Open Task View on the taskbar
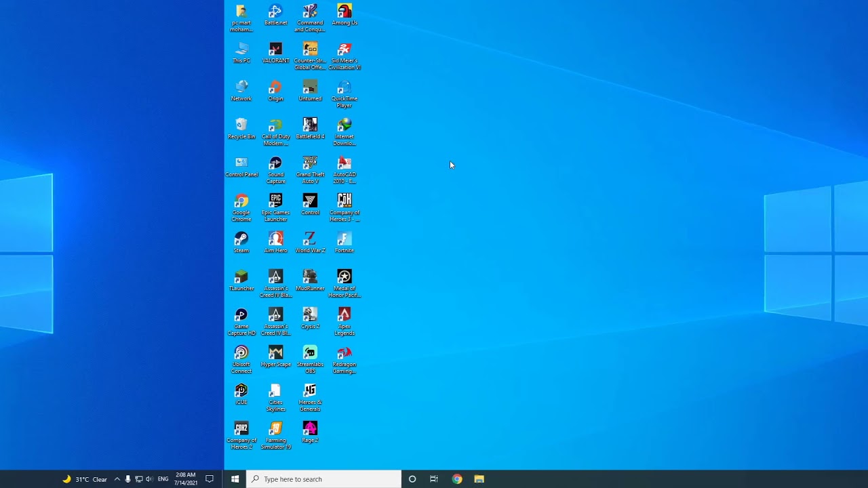The height and width of the screenshot is (488, 868). tap(434, 479)
